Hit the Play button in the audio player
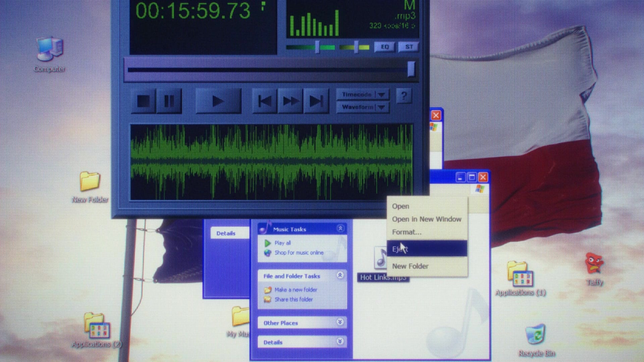 pos(218,101)
